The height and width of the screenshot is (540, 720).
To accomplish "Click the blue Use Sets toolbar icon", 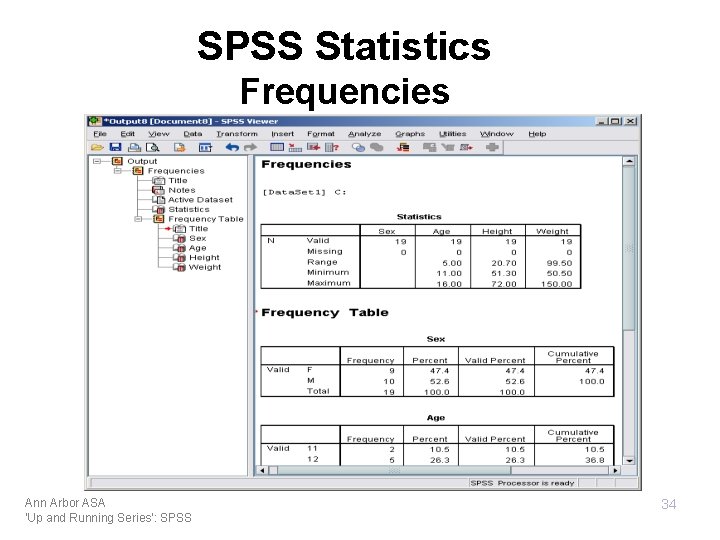I will [x=358, y=147].
